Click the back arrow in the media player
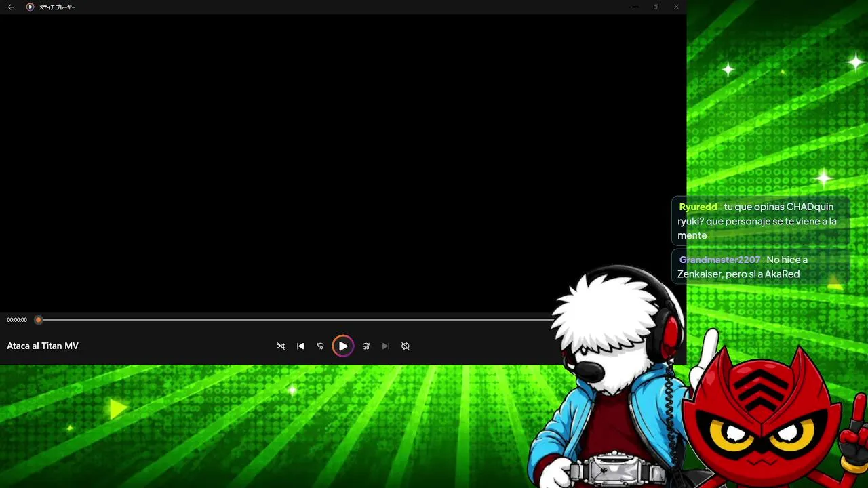868x488 pixels. tap(11, 7)
